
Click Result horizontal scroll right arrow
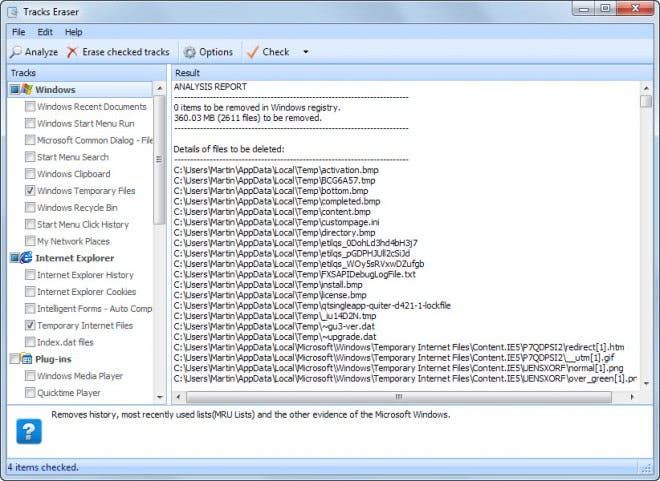[632, 397]
